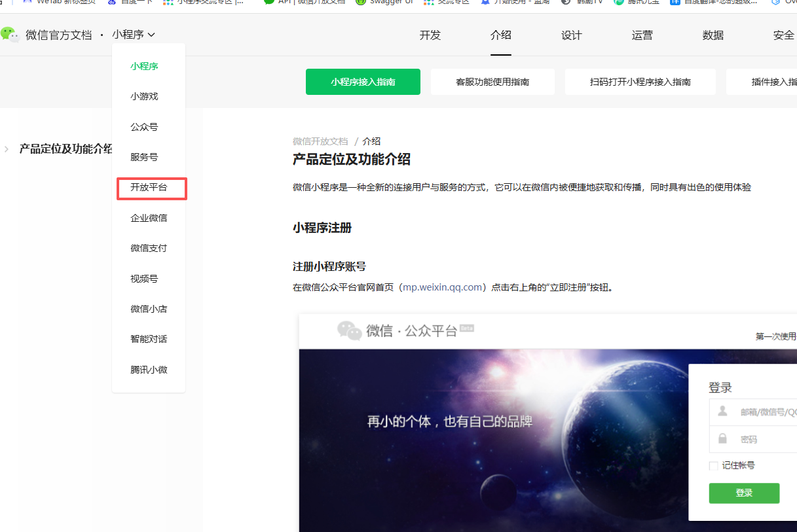Switch to the 设计 tab
Screen dimensions: 797x532
[x=572, y=35]
